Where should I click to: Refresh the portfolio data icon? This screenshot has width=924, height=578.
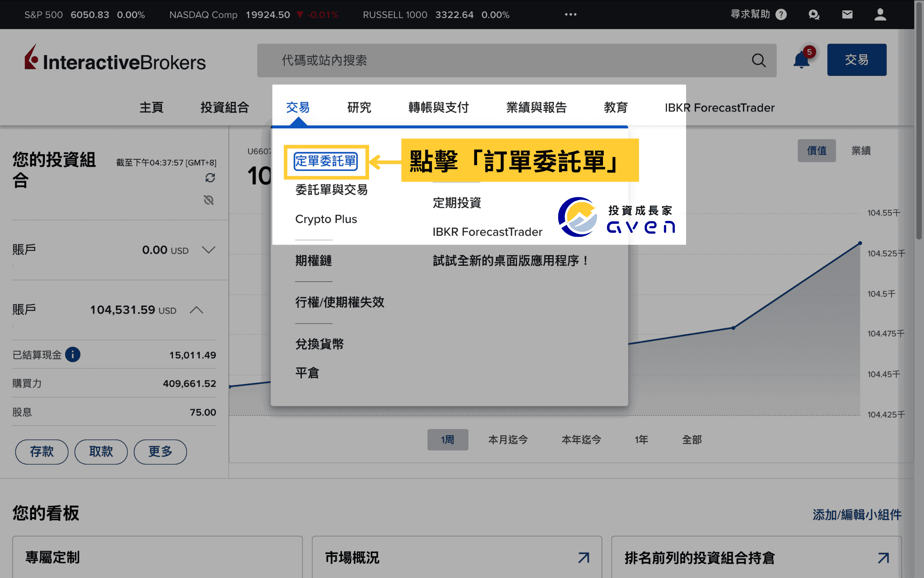point(210,178)
